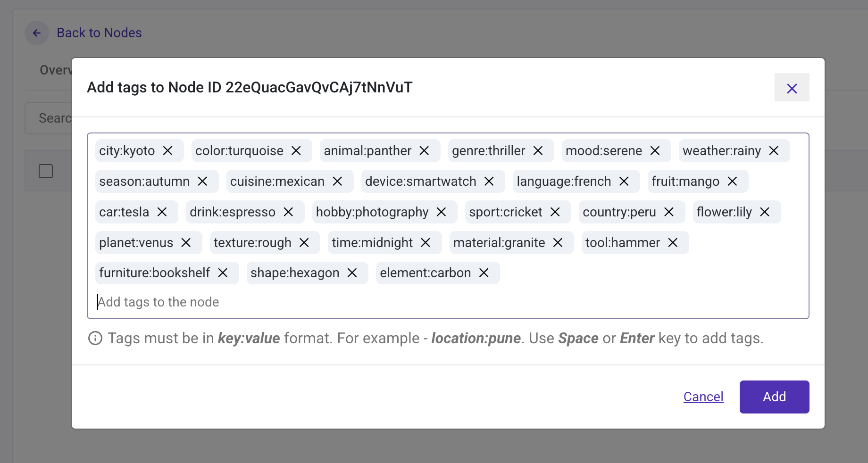Screen dimensions: 868x463
Task: Switch to the Overview tab
Action: (56, 70)
